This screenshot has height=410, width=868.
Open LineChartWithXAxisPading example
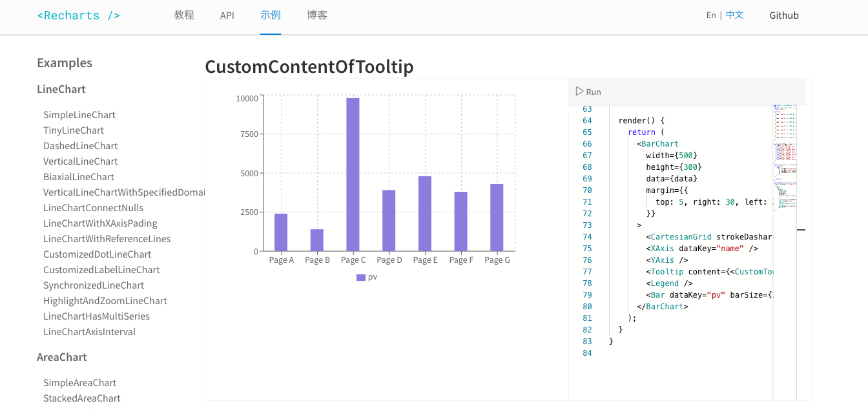pyautogui.click(x=100, y=223)
